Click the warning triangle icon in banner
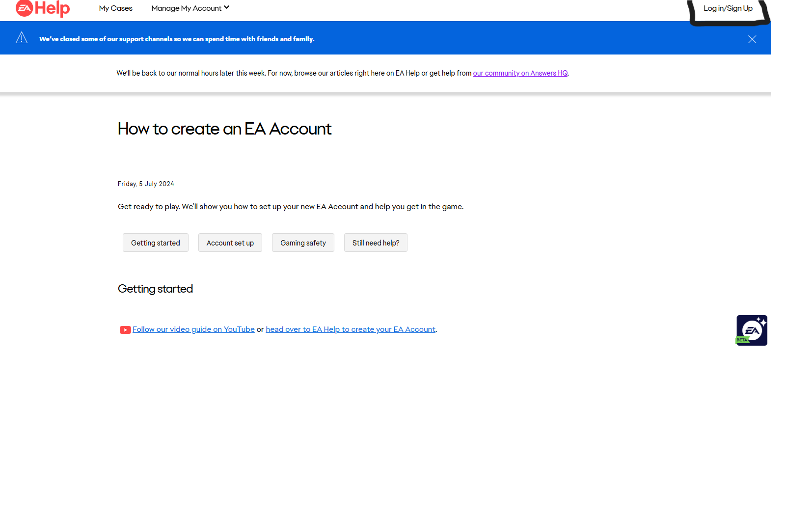 tap(22, 38)
